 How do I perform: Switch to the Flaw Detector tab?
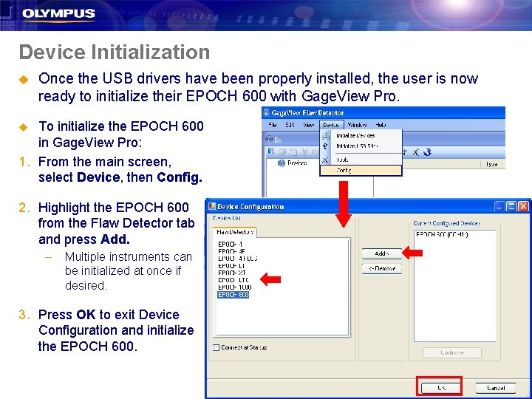click(x=235, y=232)
